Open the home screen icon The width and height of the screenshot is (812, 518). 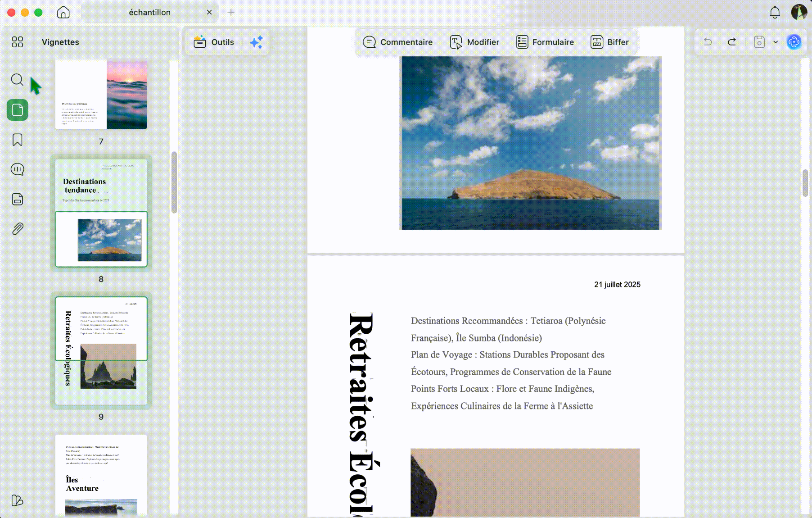pos(63,12)
